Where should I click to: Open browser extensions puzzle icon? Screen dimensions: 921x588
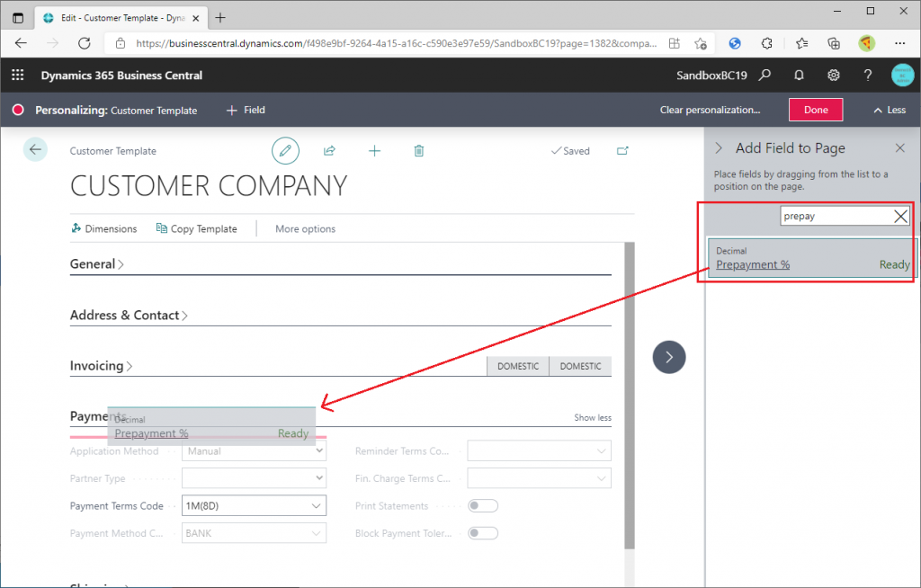pos(766,43)
